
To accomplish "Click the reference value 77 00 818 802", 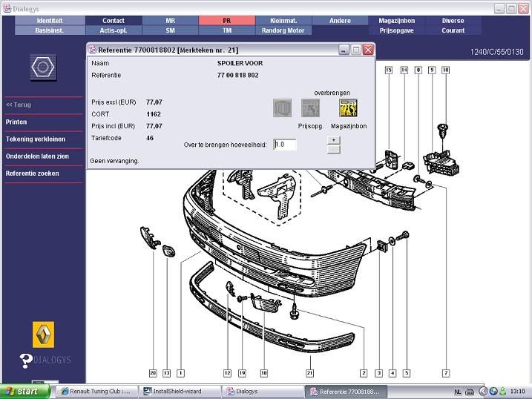I will [x=238, y=75].
